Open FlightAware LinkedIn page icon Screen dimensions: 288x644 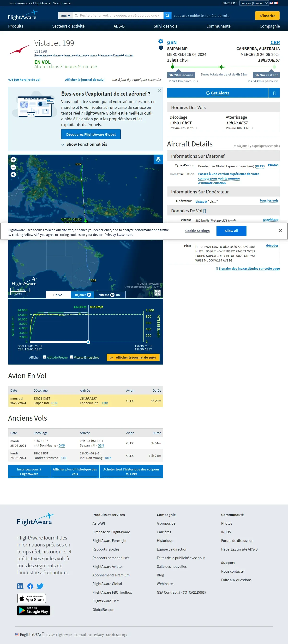pyautogui.click(x=20, y=586)
